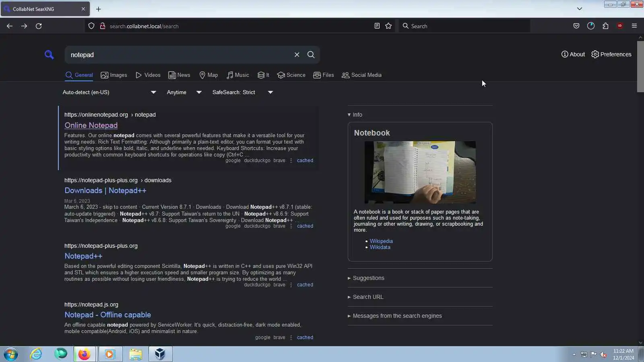Collapse the Info section
The image size is (644, 362).
pos(355,115)
